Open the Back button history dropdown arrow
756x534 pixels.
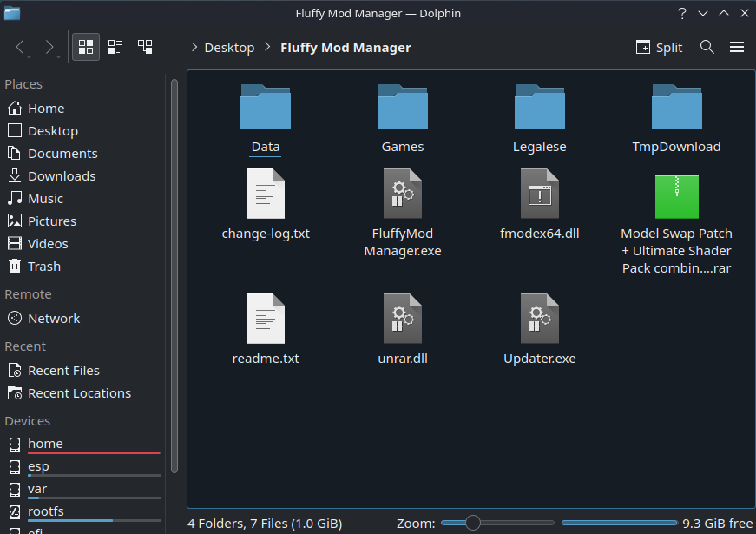29,57
